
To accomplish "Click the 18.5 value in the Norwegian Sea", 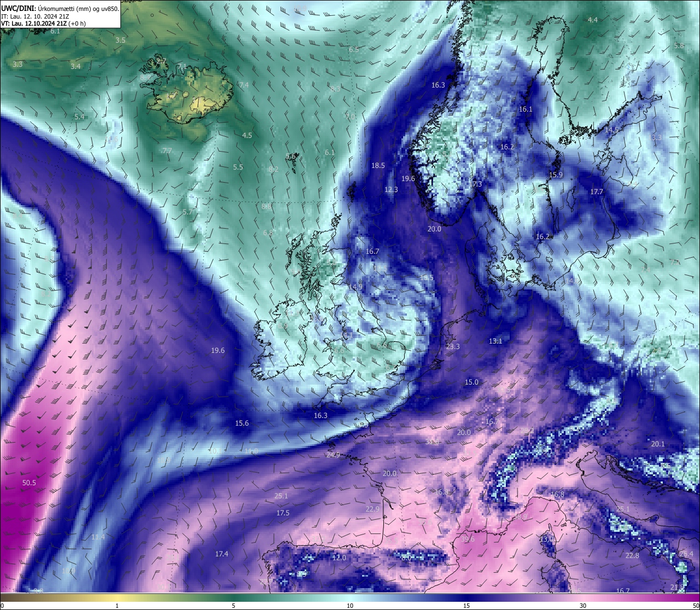I will point(378,165).
